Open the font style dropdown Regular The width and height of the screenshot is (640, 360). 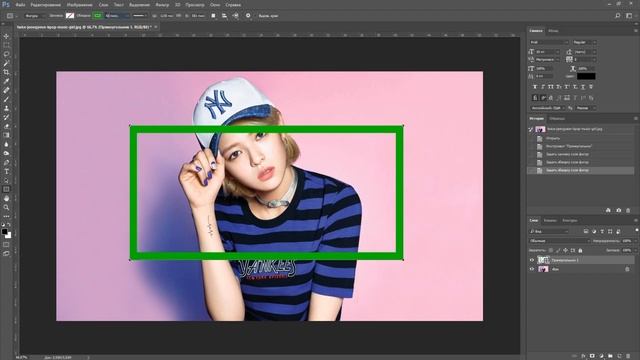pos(584,42)
